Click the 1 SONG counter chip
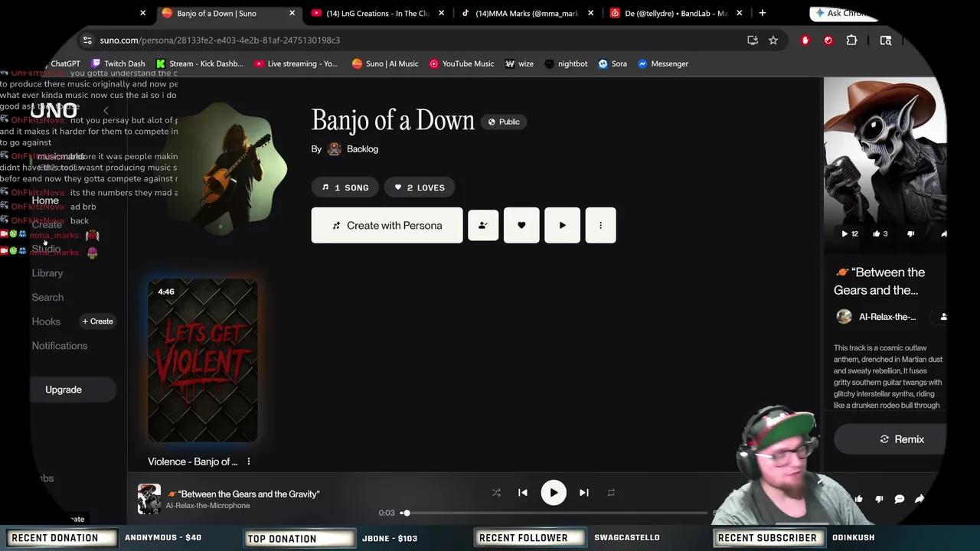980x551 pixels. point(345,187)
